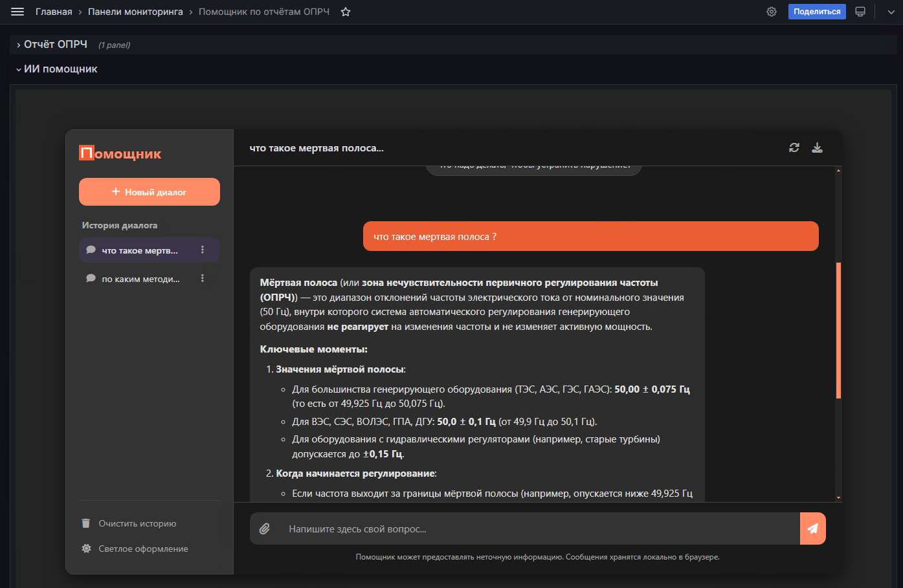Star the dashboard as favorite

tap(346, 12)
